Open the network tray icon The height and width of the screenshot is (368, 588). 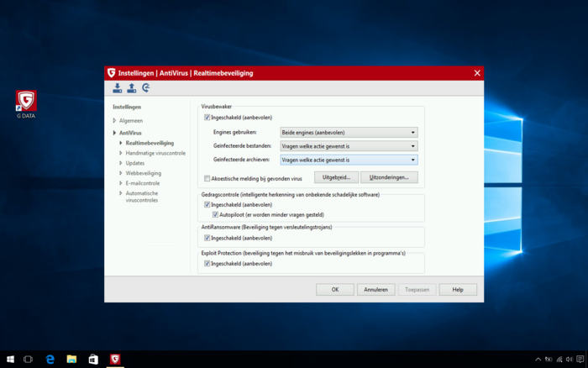(559, 360)
